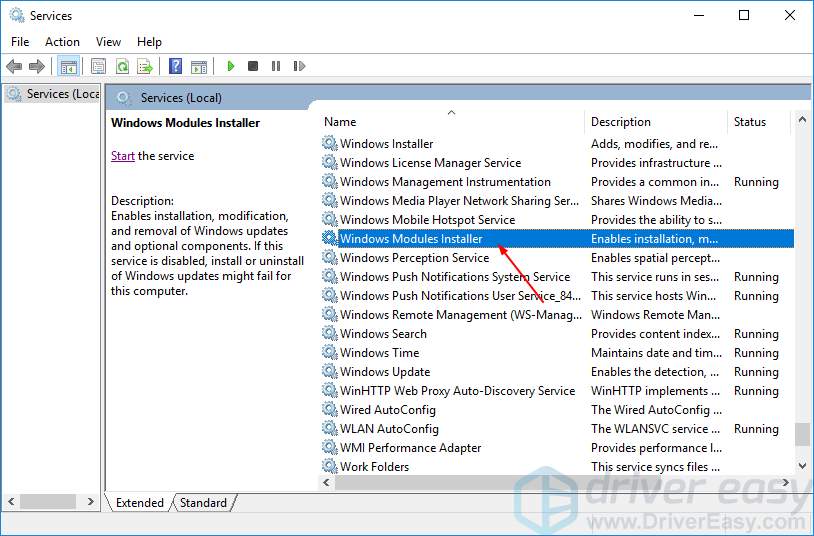814x536 pixels.
Task: Select the Windows Media Player Network Sharing service
Action: 557,200
